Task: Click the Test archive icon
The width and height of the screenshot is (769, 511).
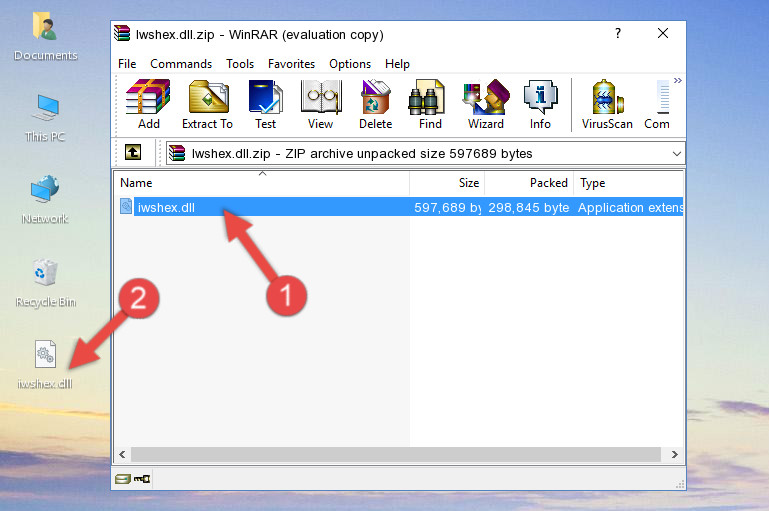Action: click(265, 104)
